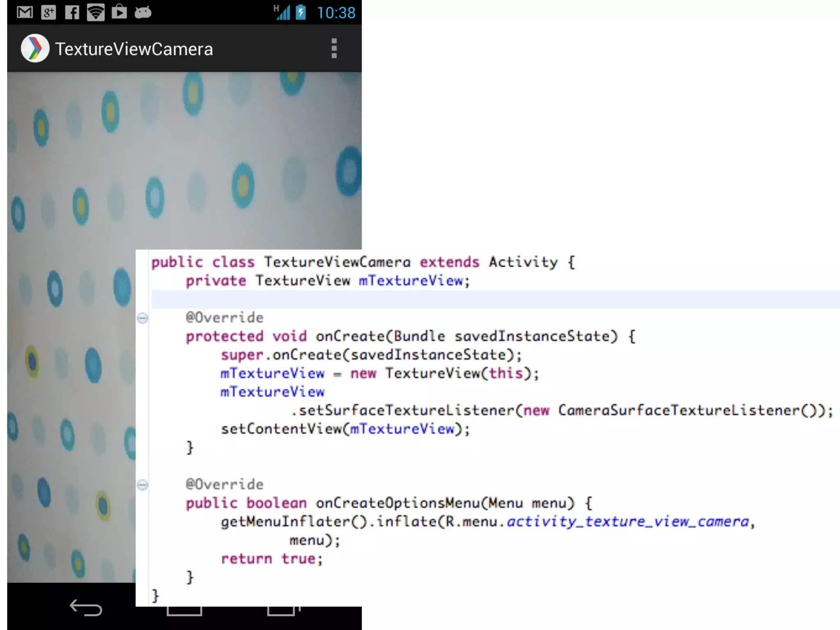Collapse the onCreateOptionsMenu method fold marker
840x630 pixels.
(x=142, y=485)
